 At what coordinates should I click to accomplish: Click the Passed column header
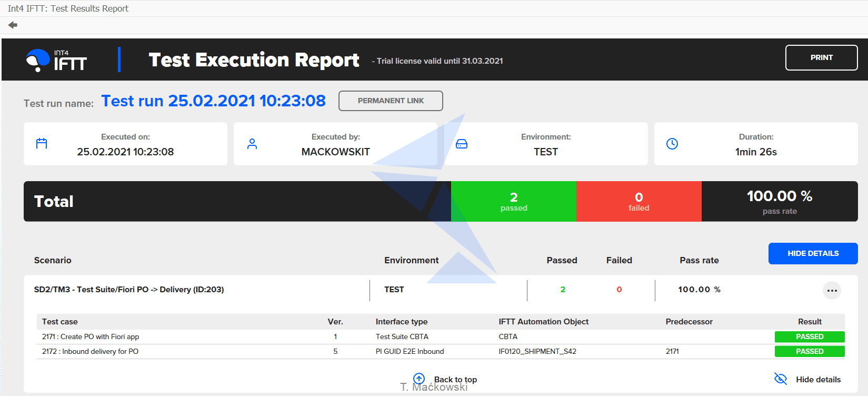point(562,260)
